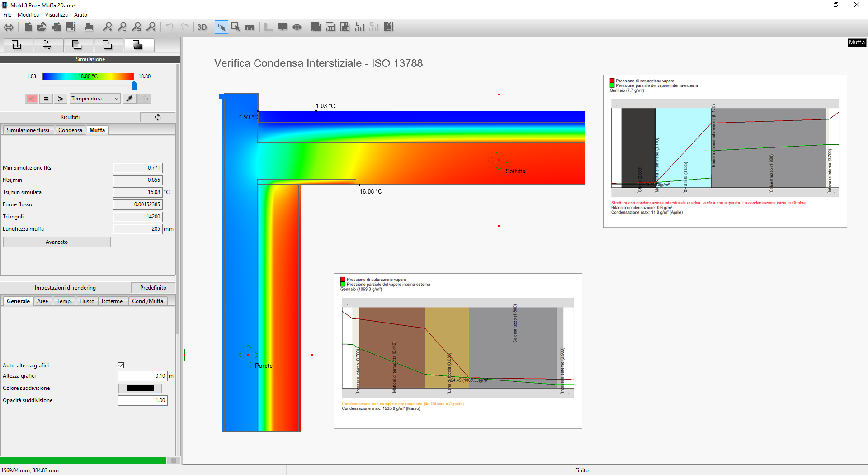Open the Isoterme rendering tab
Screen dimensions: 868x475
pyautogui.click(x=112, y=301)
